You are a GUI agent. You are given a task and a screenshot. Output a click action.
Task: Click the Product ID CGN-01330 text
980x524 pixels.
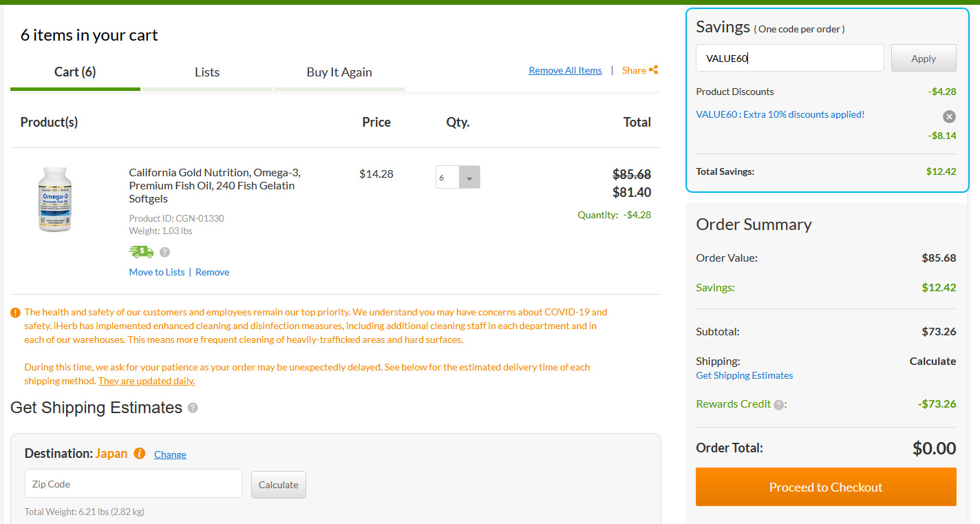point(176,218)
